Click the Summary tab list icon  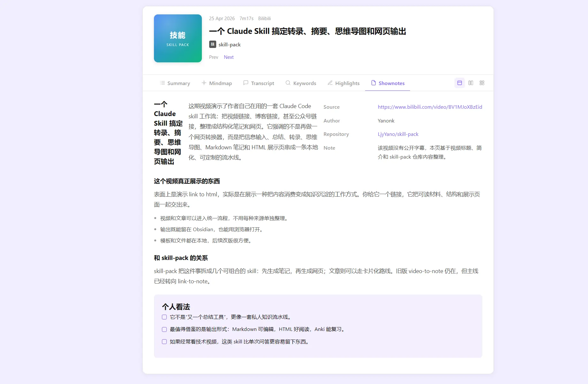point(163,83)
